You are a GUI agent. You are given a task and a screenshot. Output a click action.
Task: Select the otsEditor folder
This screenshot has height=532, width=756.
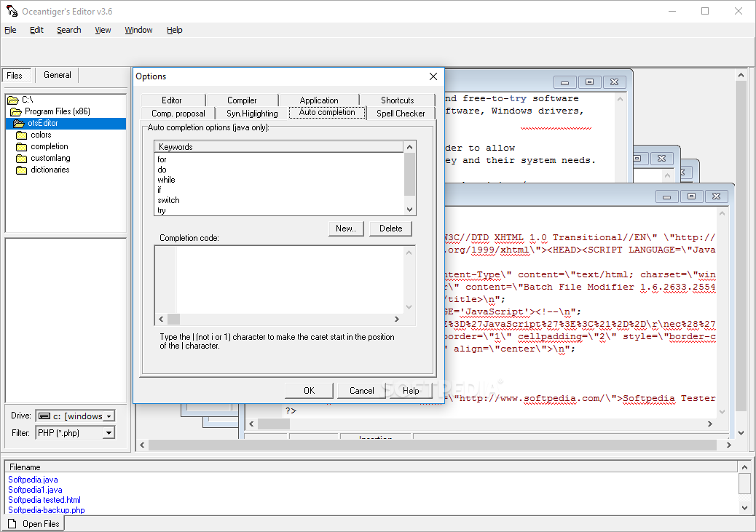[42, 123]
